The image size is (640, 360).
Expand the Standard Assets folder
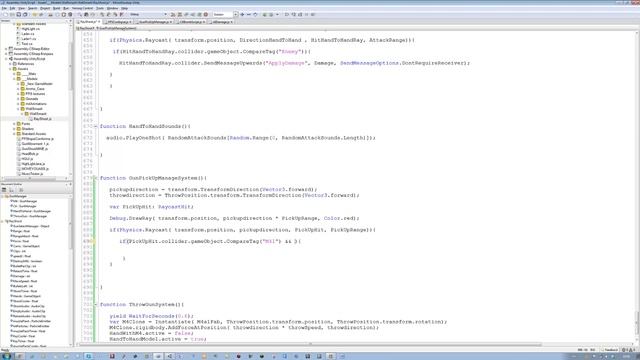[14, 134]
